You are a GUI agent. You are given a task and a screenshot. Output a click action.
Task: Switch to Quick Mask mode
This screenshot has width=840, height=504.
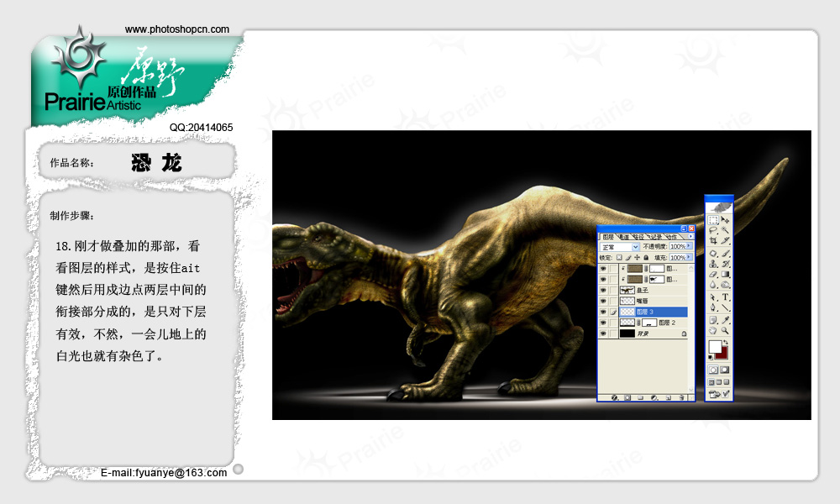tap(725, 370)
